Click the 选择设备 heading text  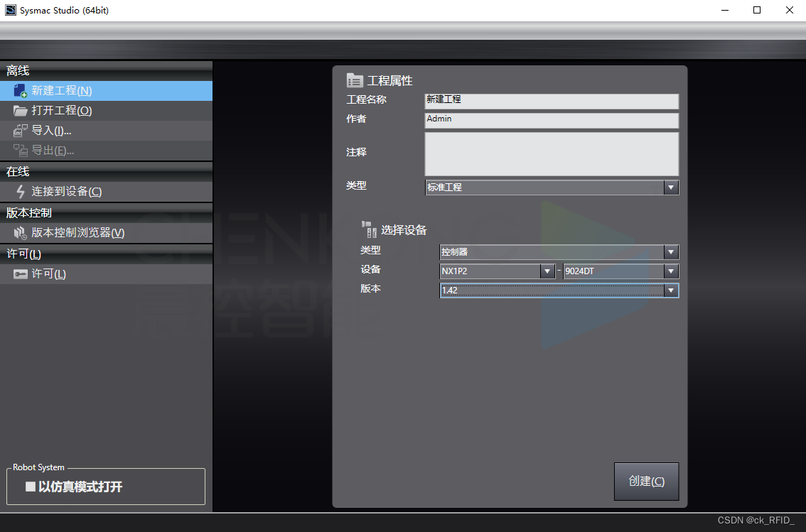(404, 230)
